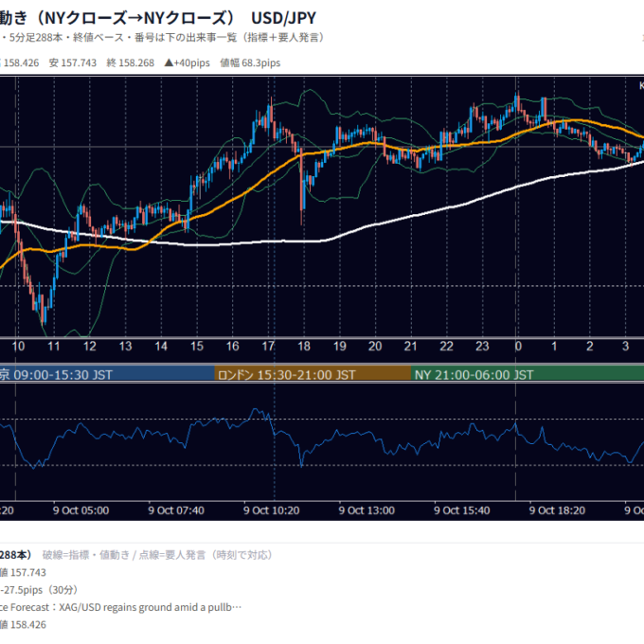Click hour label 16 on chart axis
Viewport: 644px width, 644px height.
click(232, 347)
